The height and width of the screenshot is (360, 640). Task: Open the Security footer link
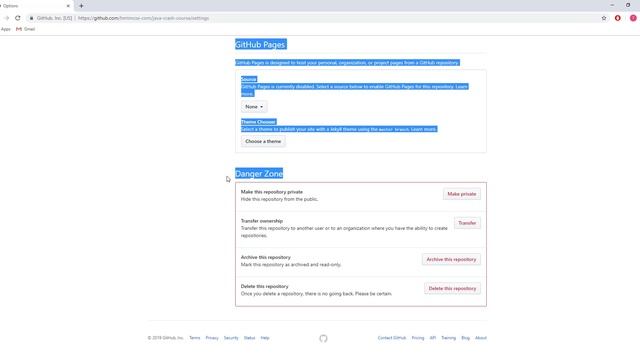(x=231, y=338)
